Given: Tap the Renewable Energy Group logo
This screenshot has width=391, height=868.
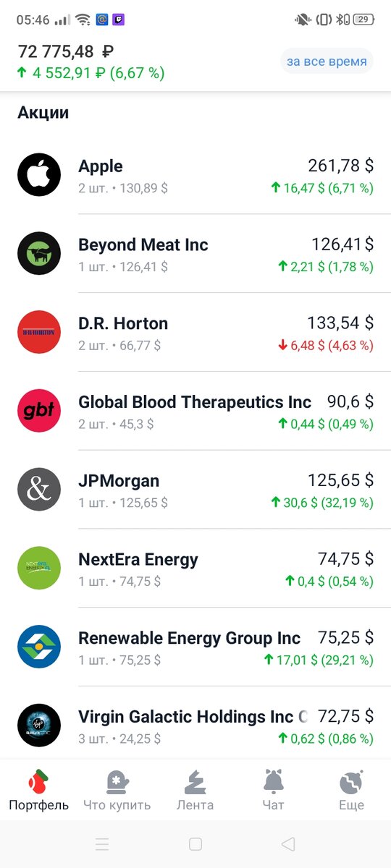Looking at the screenshot, I should (x=39, y=647).
